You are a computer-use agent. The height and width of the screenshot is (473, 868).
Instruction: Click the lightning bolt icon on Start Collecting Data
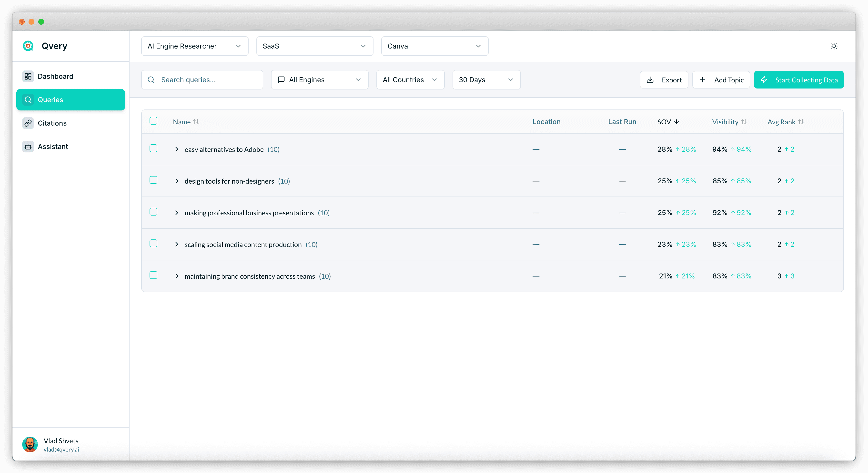[764, 80]
